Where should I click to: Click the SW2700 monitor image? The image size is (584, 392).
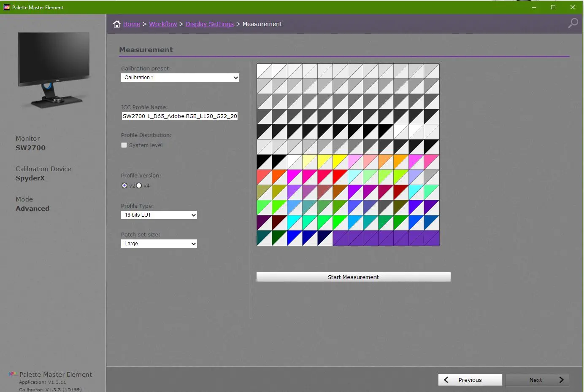tap(54, 70)
